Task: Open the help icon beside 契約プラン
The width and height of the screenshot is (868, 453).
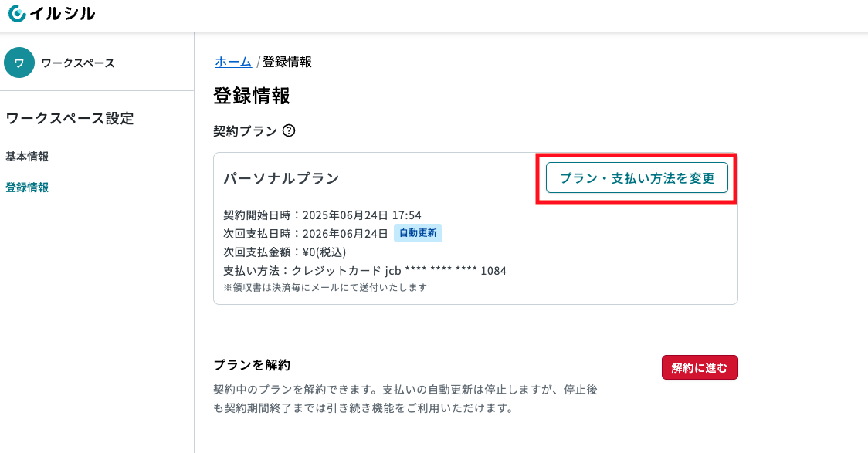Action: [x=289, y=131]
